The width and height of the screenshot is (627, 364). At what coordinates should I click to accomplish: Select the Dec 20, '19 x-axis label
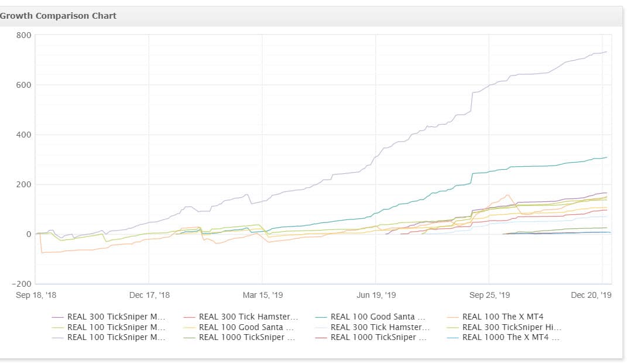(x=591, y=295)
